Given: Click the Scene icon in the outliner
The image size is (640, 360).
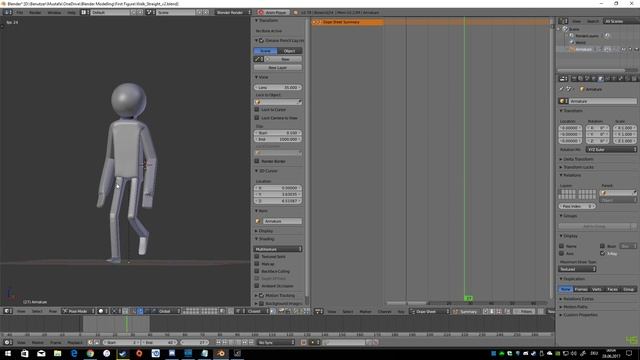Looking at the screenshot, I should [x=565, y=29].
